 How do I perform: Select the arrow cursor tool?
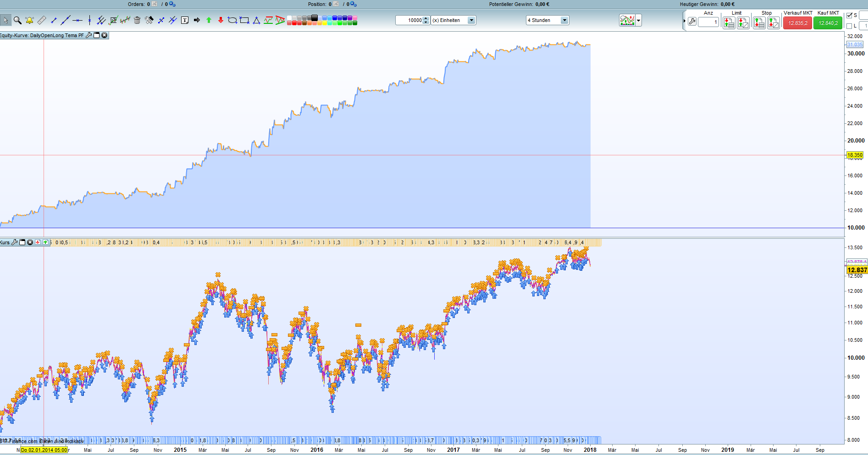click(6, 20)
